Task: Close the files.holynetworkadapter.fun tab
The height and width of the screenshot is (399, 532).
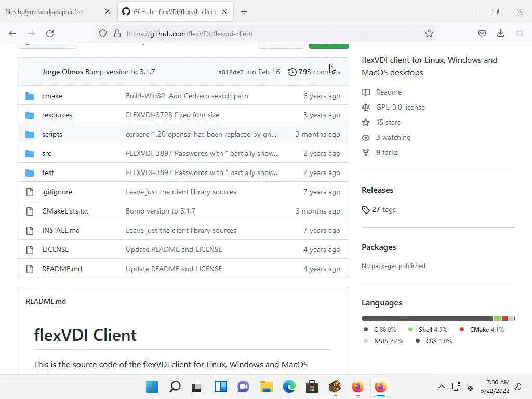Action: 108,11
